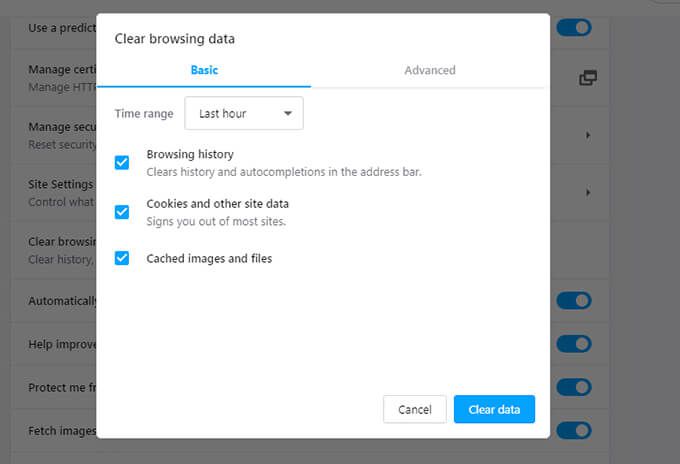This screenshot has width=680, height=464.
Task: Click the Cached images and files label text
Action: click(209, 258)
